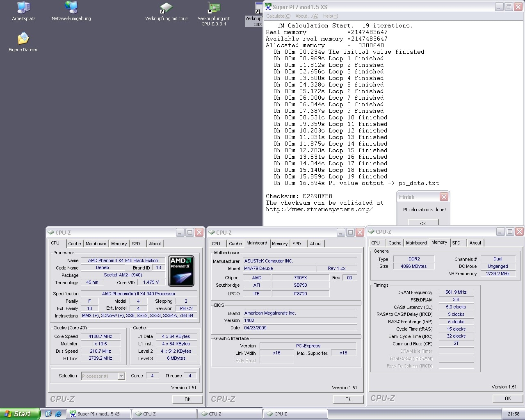
Task: Click the Core VID 1.475 V field
Action: pyautogui.click(x=151, y=282)
